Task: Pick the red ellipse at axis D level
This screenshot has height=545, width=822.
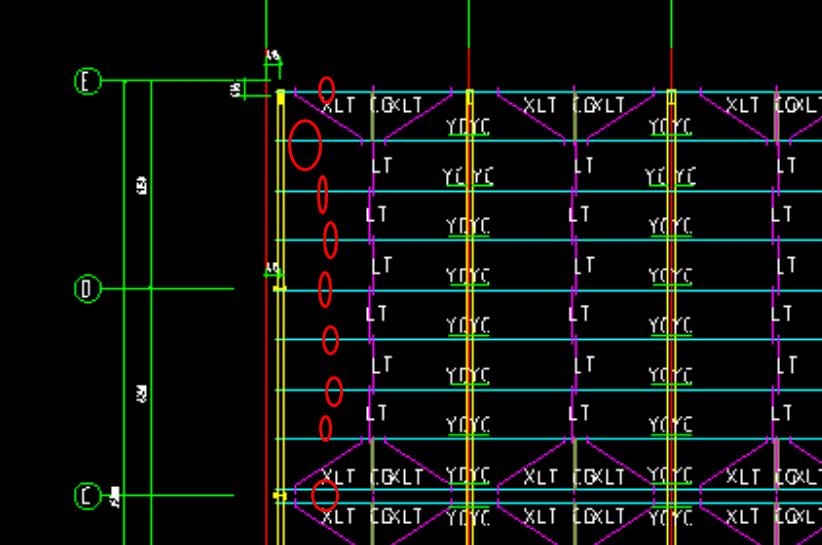Action: pyautogui.click(x=325, y=289)
